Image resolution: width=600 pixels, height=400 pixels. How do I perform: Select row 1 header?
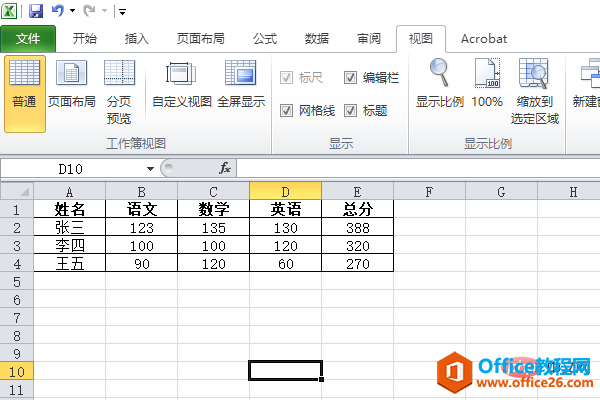pos(17,209)
